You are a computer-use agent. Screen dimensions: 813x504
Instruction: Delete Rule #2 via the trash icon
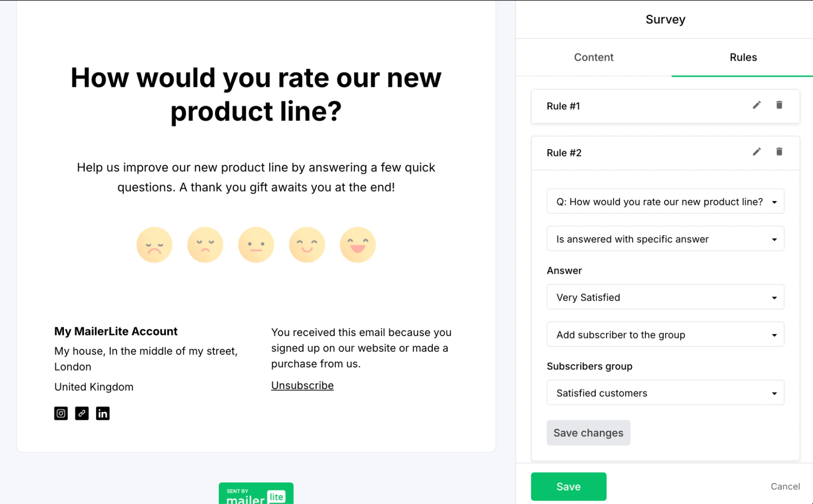click(x=779, y=152)
